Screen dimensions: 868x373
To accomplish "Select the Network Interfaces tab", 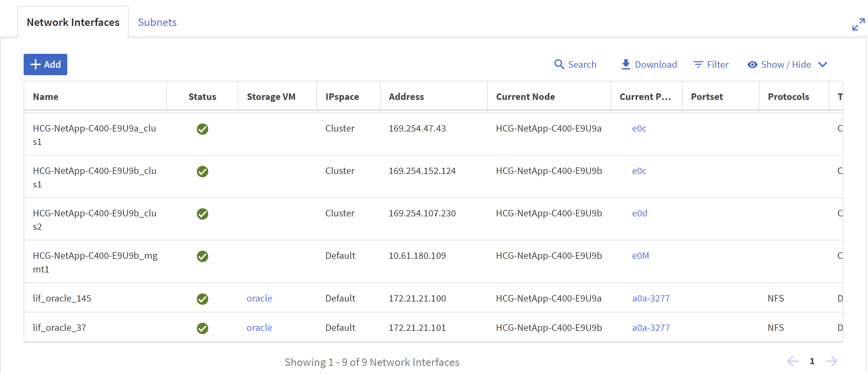I will point(73,22).
